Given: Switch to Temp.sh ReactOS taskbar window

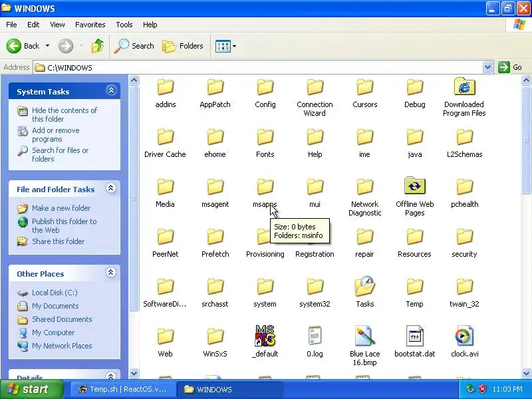Looking at the screenshot, I should click(123, 389).
